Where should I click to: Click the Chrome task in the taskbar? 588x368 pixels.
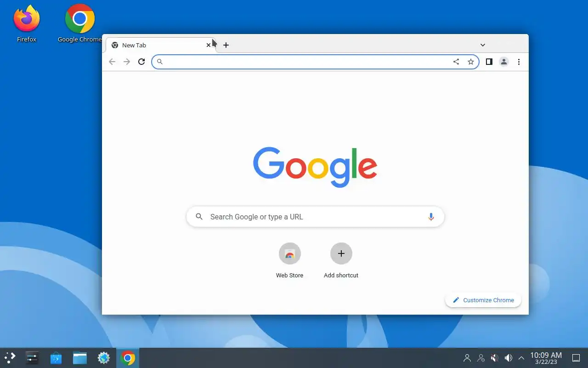click(128, 358)
